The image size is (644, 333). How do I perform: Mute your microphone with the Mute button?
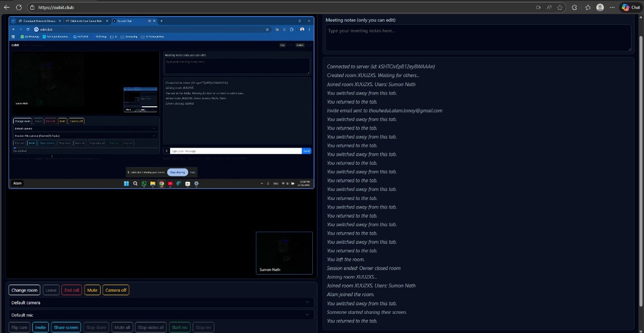pos(92,290)
